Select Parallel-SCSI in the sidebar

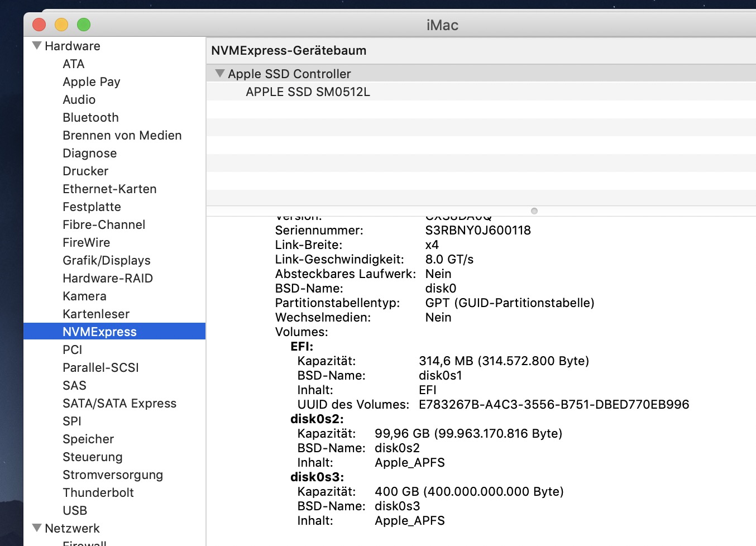coord(101,367)
